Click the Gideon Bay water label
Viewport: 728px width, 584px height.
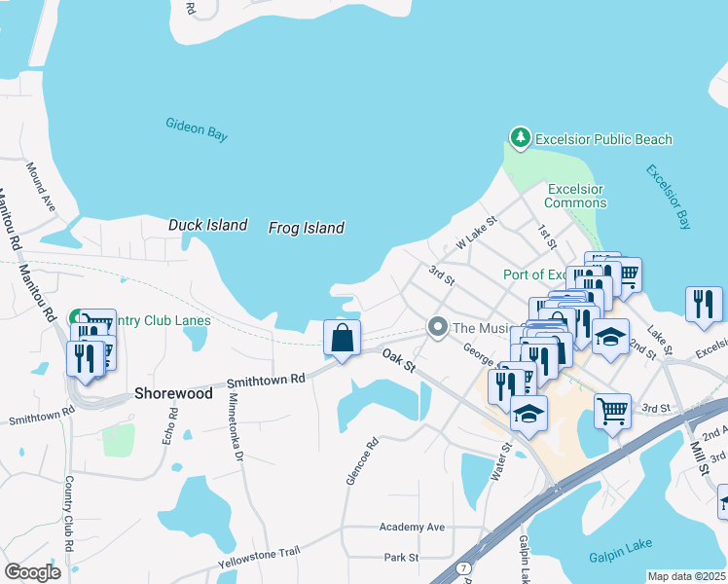pos(196,129)
